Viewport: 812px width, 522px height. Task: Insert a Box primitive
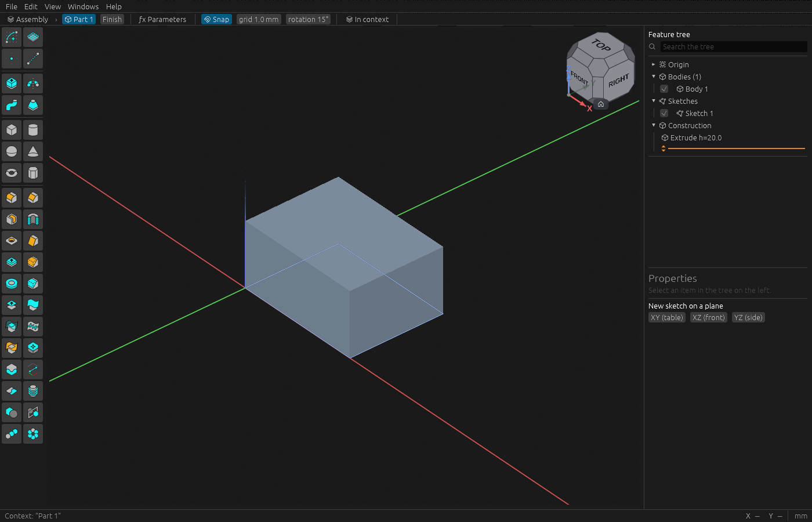coord(12,130)
